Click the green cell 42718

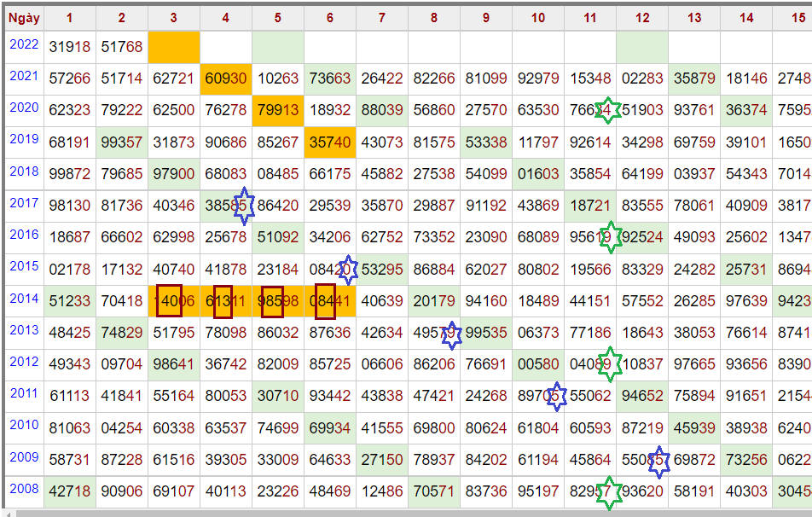[x=69, y=491]
